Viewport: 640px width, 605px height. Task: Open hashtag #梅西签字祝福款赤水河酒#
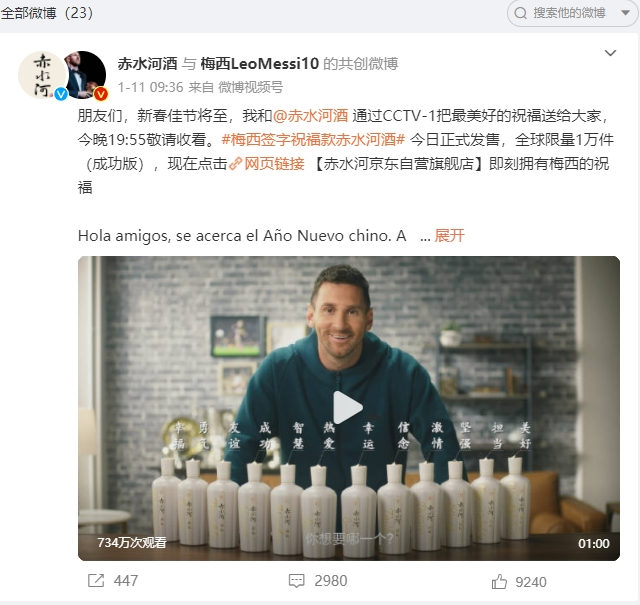pyautogui.click(x=313, y=140)
